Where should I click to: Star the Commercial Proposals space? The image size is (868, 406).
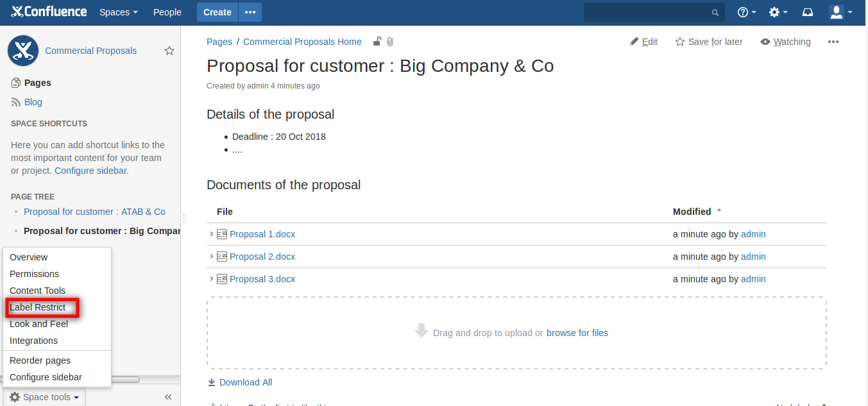pyautogui.click(x=169, y=51)
